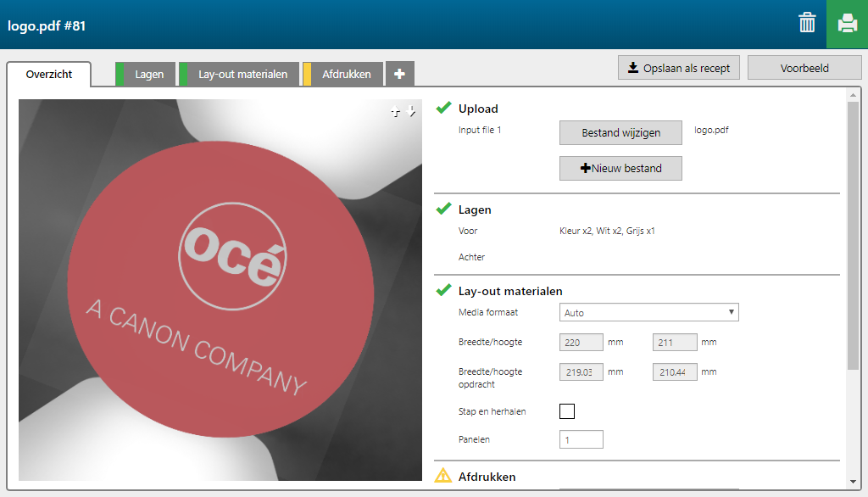Screen dimensions: 868x497
Task: Click Bestand wijzigen button
Action: 620,133
